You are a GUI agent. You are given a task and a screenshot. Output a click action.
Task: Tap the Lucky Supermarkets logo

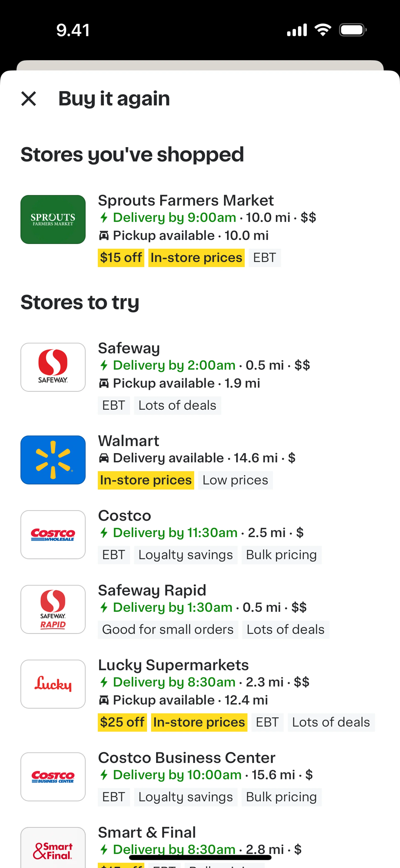(x=53, y=684)
